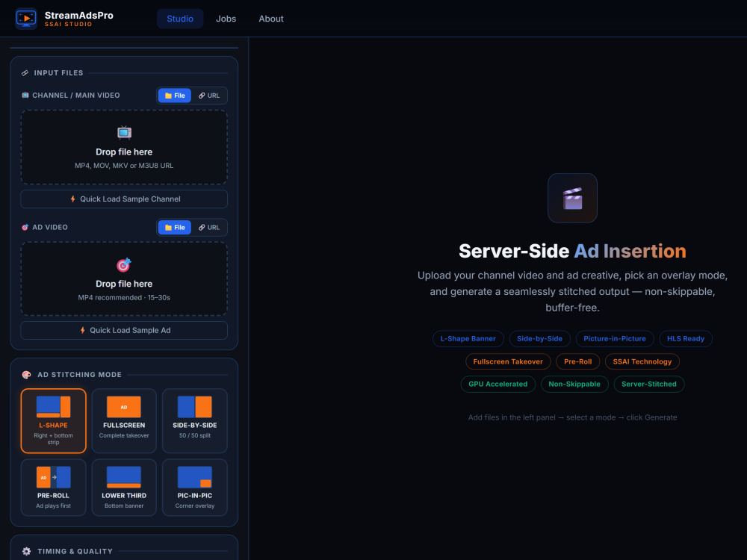Select File source for Ad Video
Image resolution: width=747 pixels, height=560 pixels.
click(x=175, y=227)
